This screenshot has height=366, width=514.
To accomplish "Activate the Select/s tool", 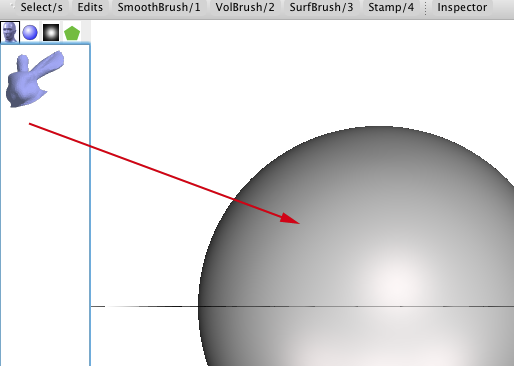I will tap(41, 7).
